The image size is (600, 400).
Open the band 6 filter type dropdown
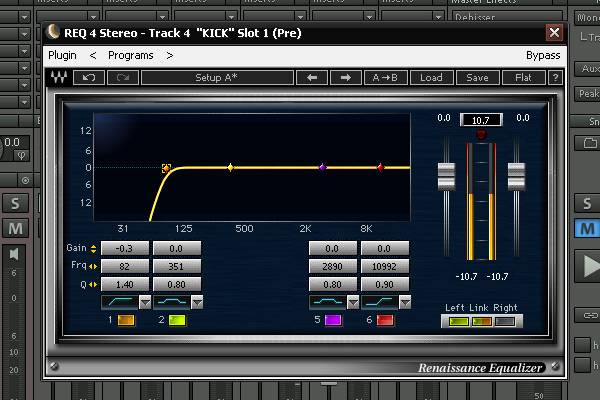point(405,302)
